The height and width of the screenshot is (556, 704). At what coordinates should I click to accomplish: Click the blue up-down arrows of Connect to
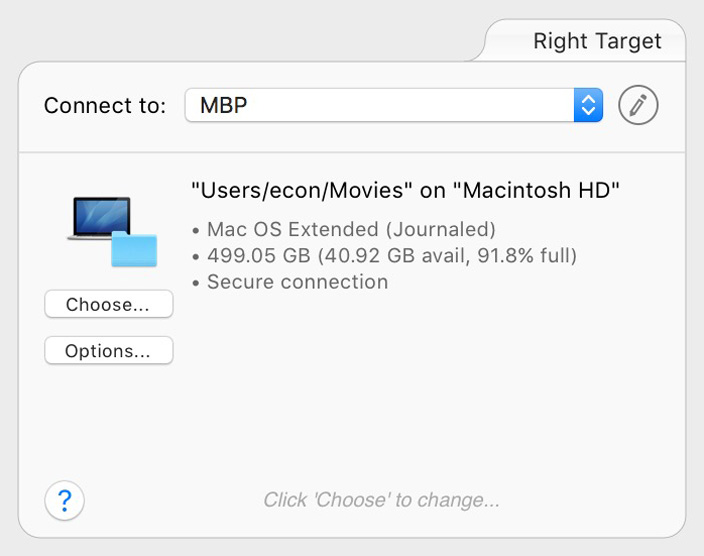(x=588, y=105)
